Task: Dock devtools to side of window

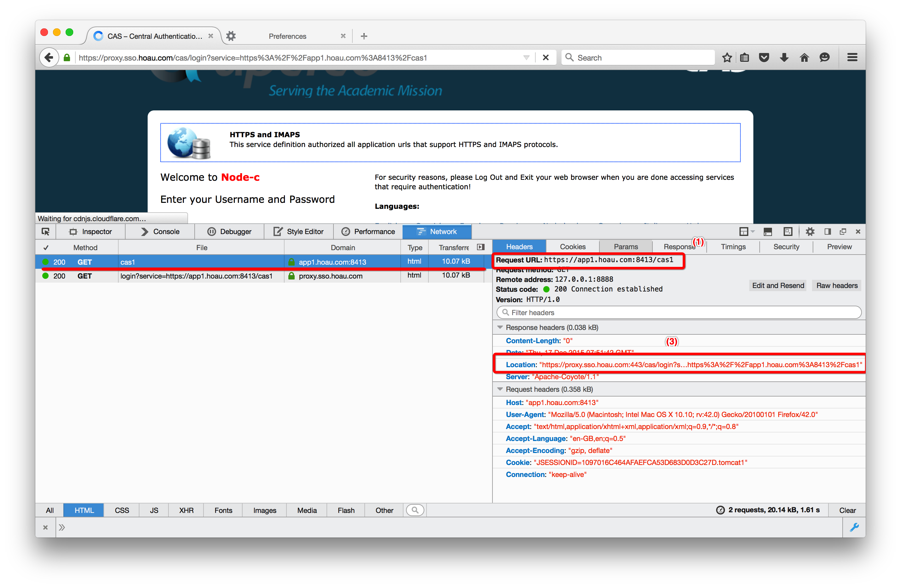Action: click(x=827, y=231)
